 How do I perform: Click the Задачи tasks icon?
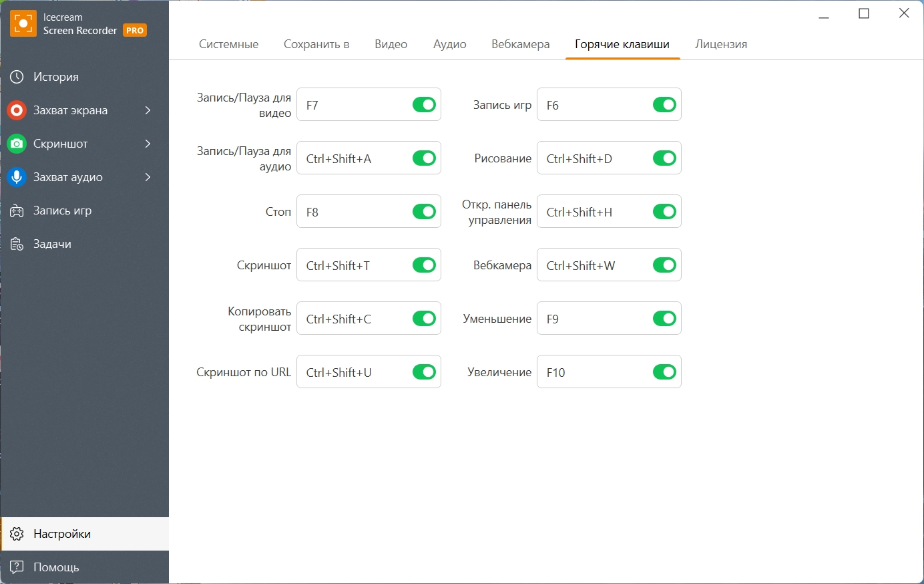[x=17, y=244]
